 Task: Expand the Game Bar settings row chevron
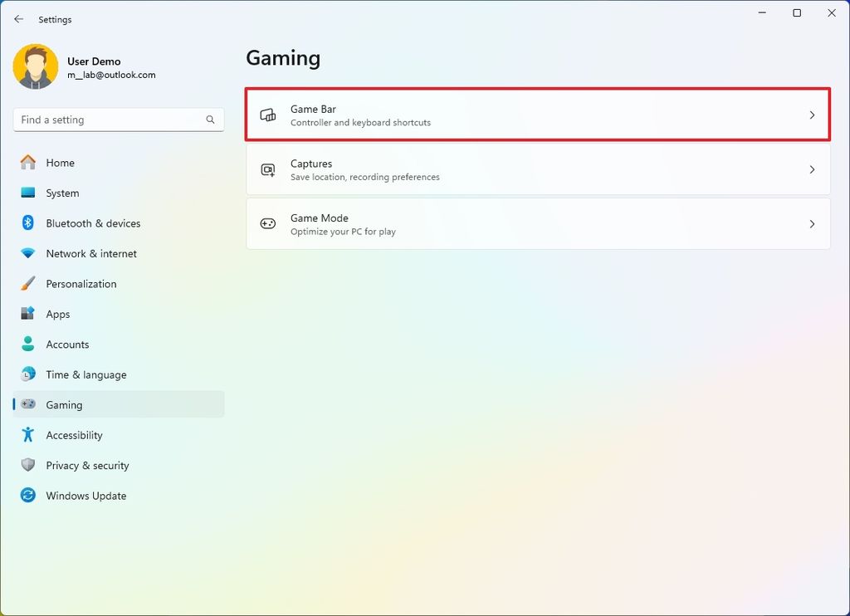pyautogui.click(x=812, y=115)
